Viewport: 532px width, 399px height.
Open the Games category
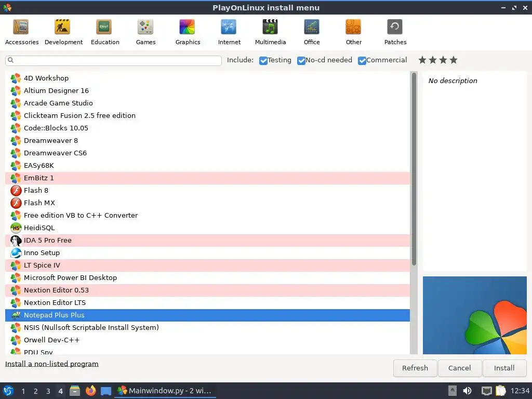[x=145, y=33]
